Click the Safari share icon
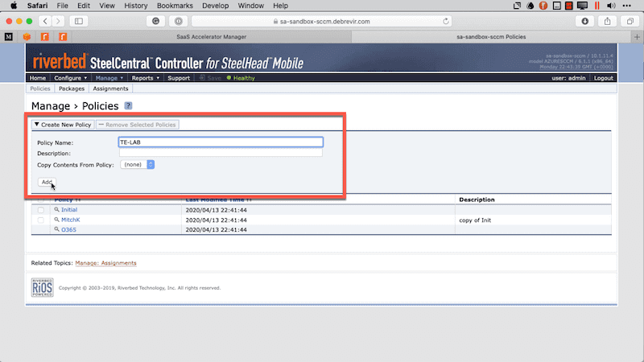The width and height of the screenshot is (644, 362). pyautogui.click(x=608, y=22)
